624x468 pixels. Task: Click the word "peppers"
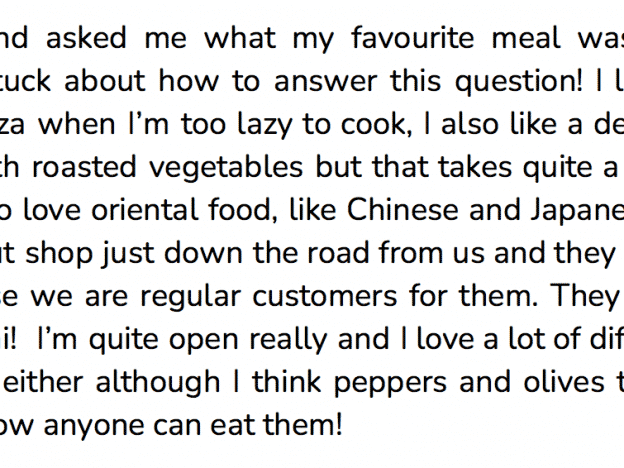[x=390, y=382]
